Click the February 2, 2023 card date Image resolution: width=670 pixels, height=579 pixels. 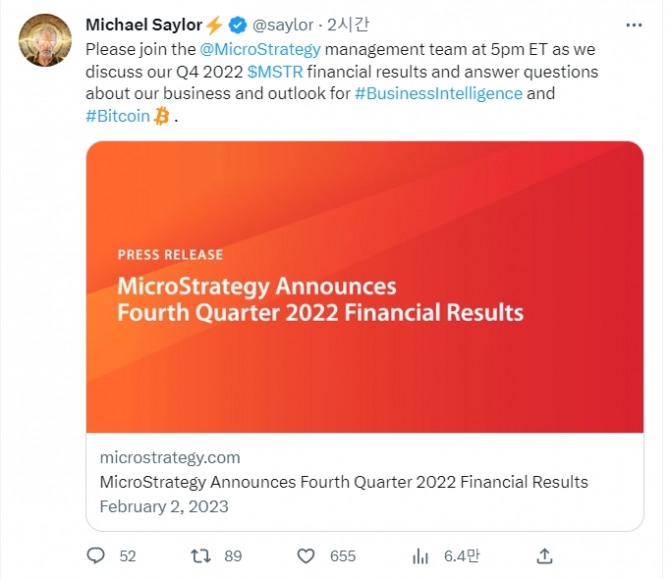[164, 506]
